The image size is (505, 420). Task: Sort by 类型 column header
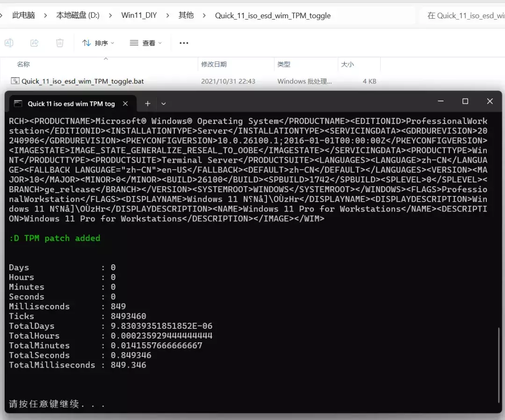click(284, 65)
